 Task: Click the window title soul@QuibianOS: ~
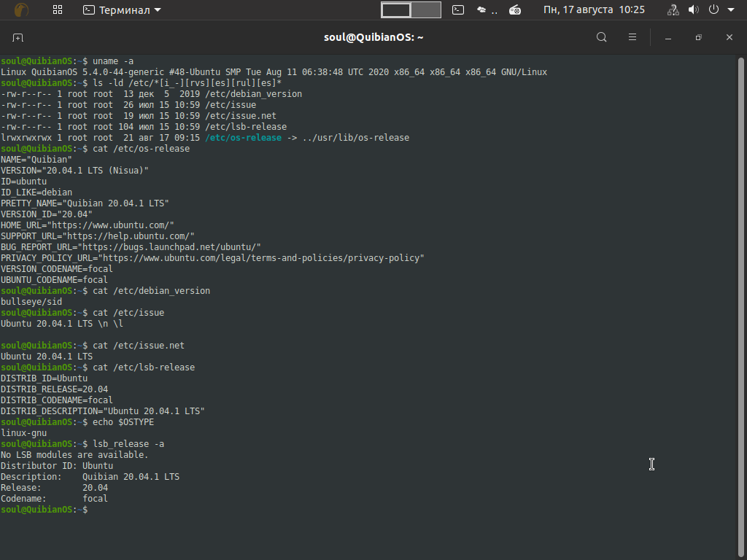click(x=373, y=37)
